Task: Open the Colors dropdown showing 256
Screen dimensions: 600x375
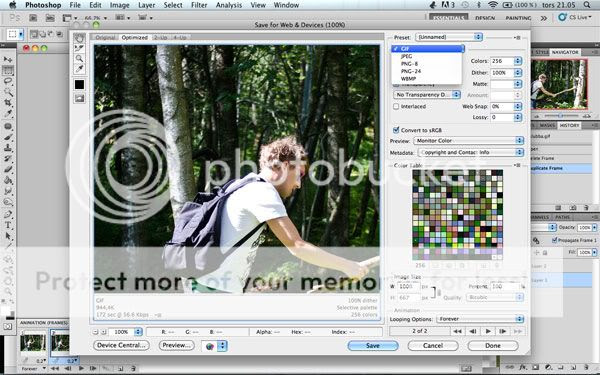Action: [x=518, y=61]
